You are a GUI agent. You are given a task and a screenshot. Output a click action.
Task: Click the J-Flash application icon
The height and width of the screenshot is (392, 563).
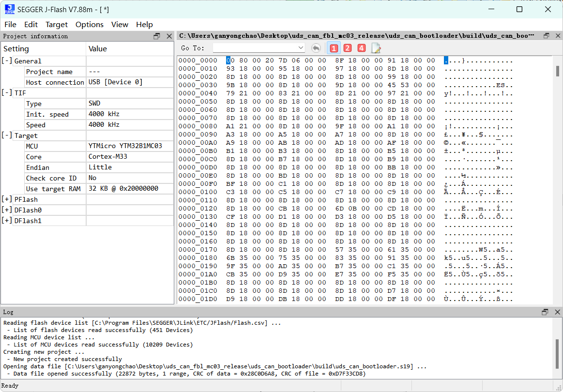[9, 9]
